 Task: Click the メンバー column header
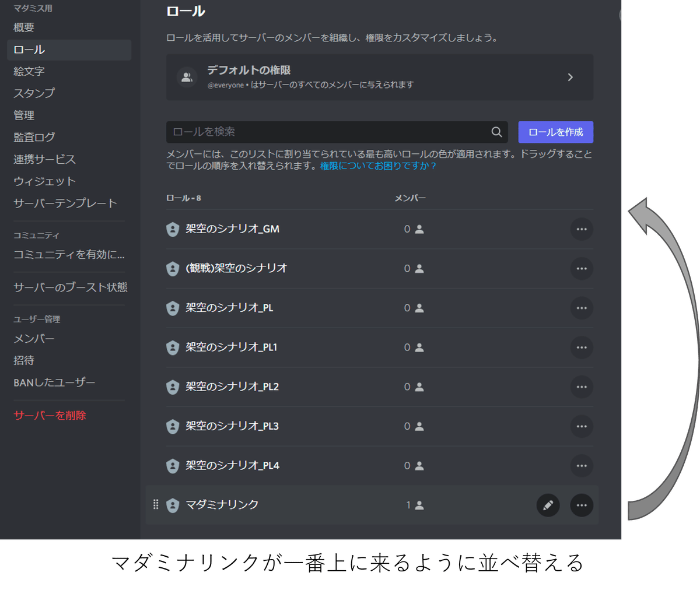(410, 198)
